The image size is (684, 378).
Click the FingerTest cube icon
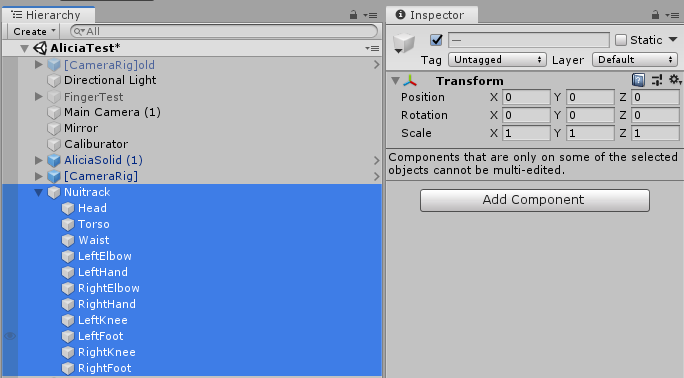(54, 97)
